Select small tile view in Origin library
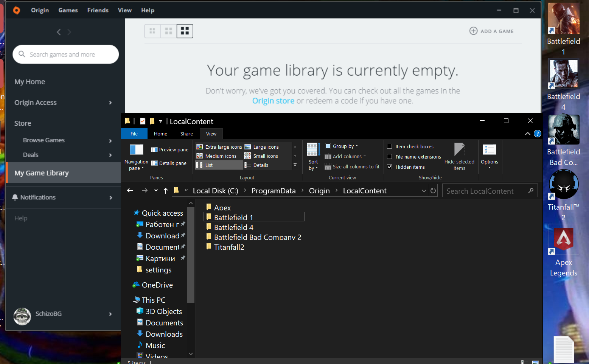 coord(152,31)
